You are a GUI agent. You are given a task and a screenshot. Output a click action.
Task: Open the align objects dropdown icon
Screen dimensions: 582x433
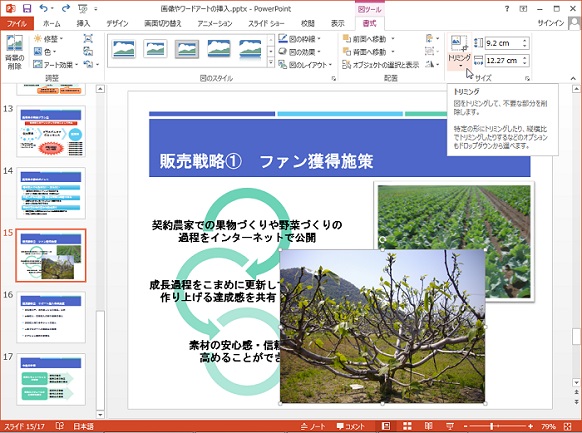[x=432, y=38]
